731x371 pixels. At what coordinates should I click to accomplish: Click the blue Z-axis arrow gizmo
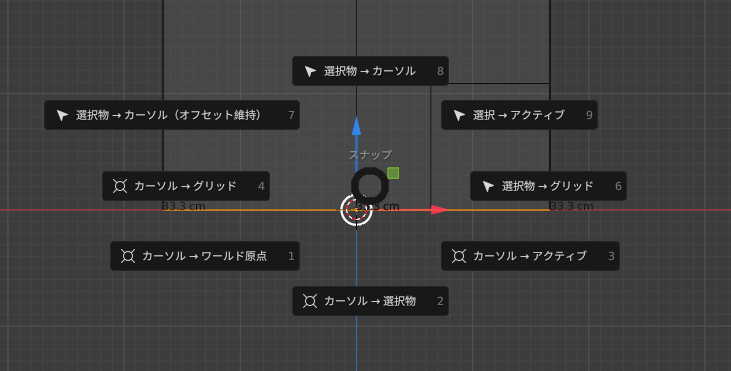(357, 126)
